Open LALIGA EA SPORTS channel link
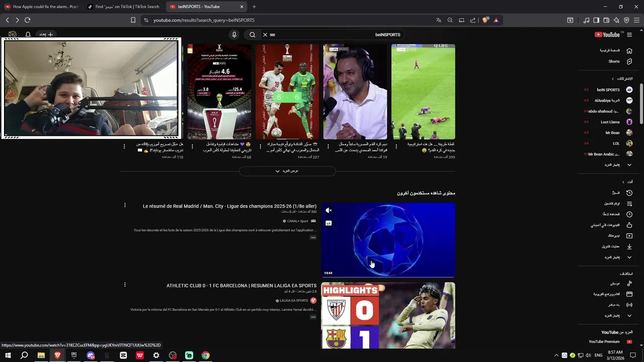Image resolution: width=644 pixels, height=362 pixels. coord(294,301)
